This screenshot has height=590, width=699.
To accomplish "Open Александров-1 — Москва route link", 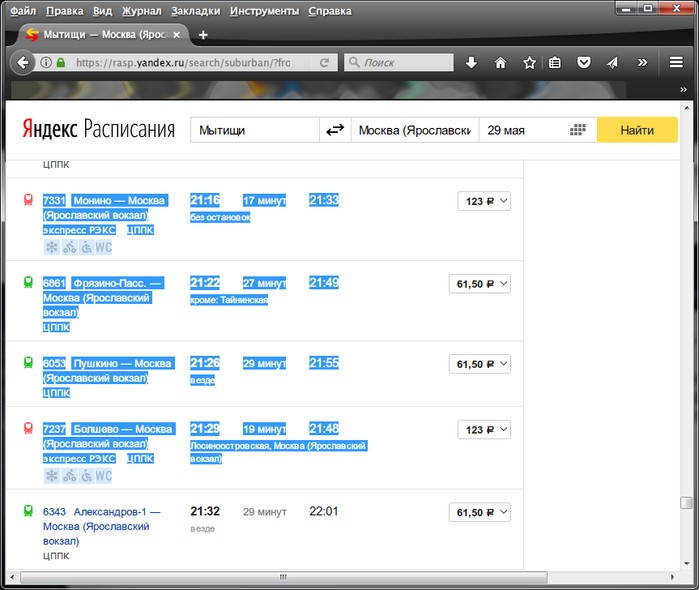I will [102, 526].
